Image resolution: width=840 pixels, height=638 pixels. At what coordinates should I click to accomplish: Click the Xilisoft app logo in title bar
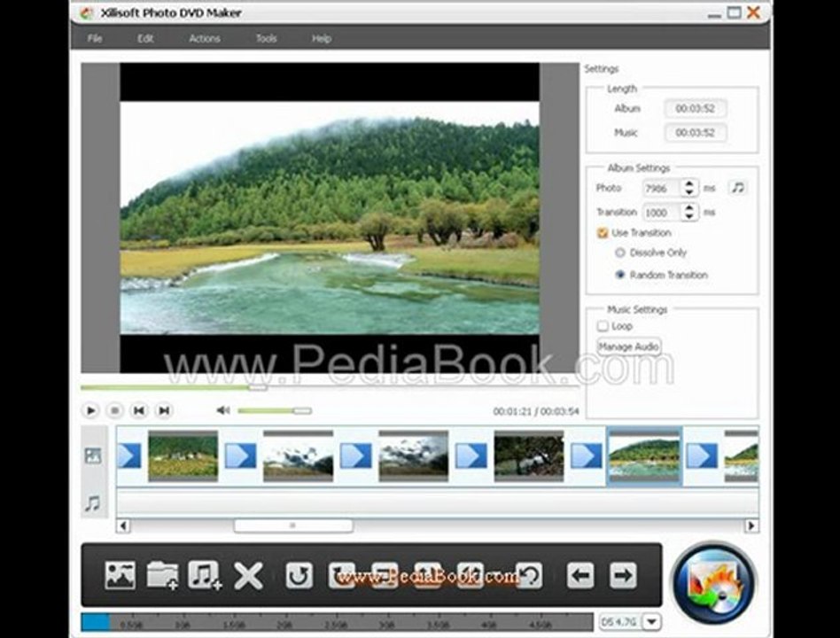86,13
